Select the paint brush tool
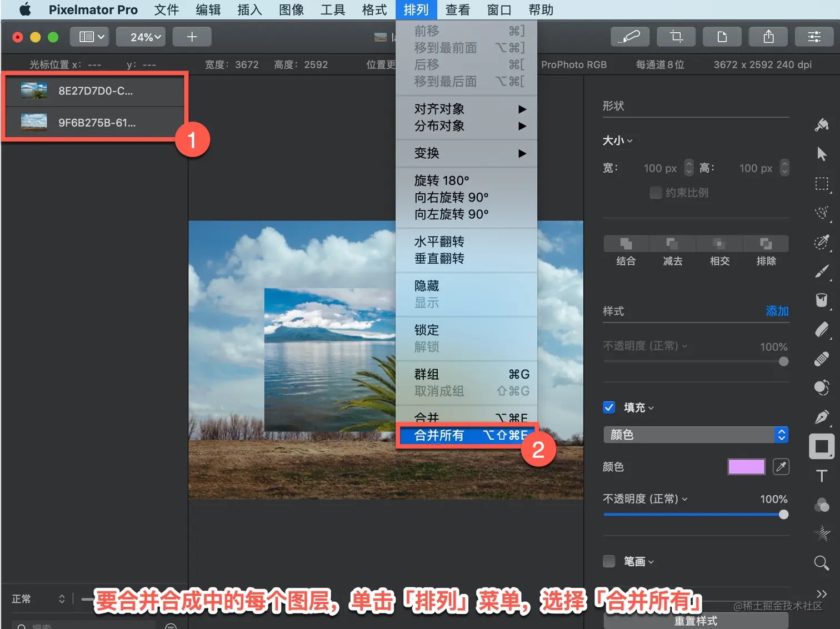 pyautogui.click(x=822, y=271)
